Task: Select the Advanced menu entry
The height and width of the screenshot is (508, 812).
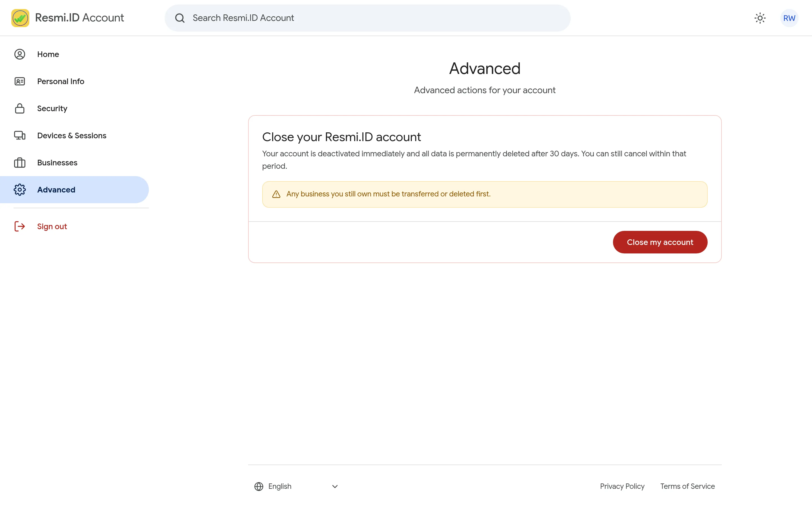Action: (74, 190)
